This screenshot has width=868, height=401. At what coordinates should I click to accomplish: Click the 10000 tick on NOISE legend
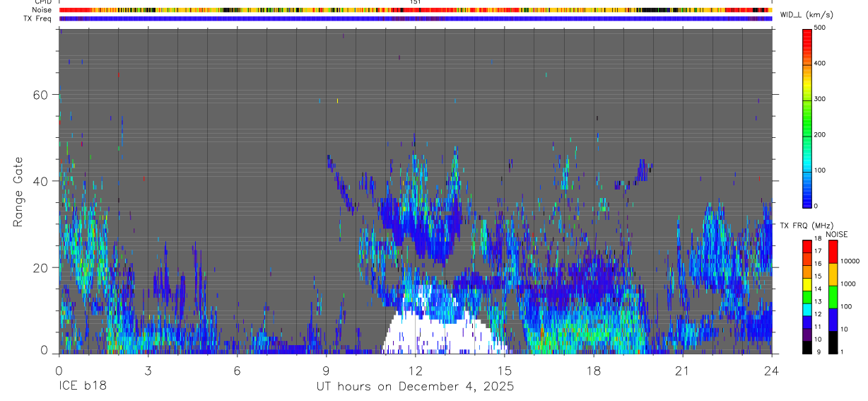pos(850,261)
